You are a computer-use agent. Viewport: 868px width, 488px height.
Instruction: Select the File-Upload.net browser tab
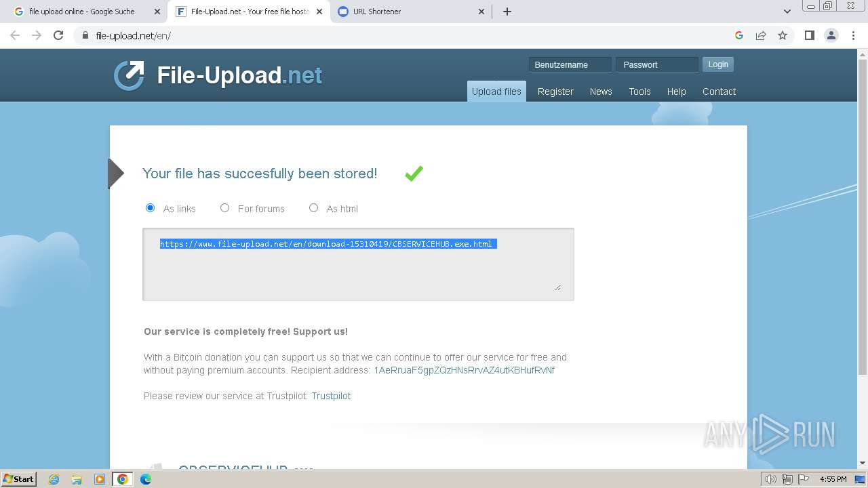point(249,12)
